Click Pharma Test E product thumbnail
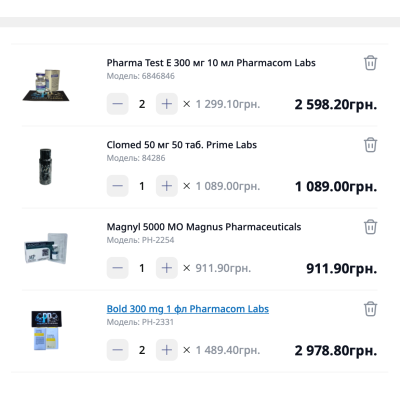The width and height of the screenshot is (400, 400). (46, 85)
